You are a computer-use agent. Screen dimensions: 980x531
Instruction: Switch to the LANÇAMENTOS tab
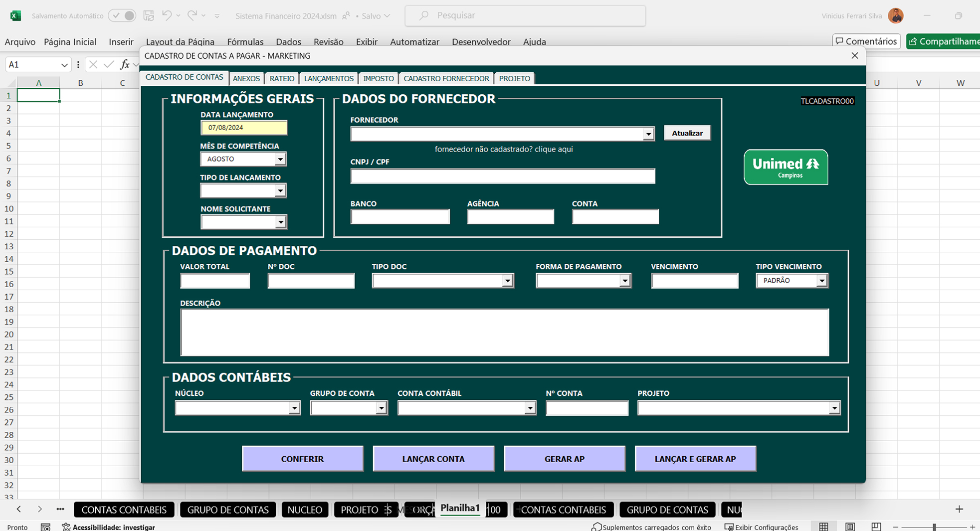tap(329, 78)
